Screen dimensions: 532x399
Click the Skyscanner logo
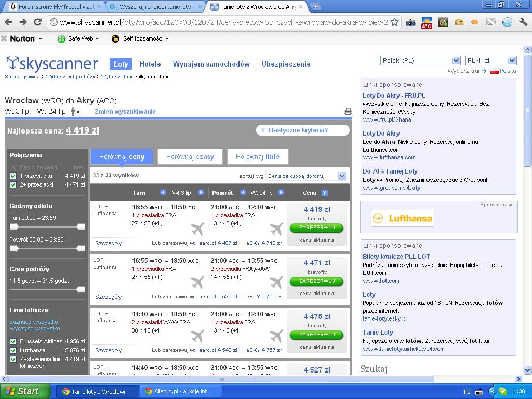pos(52,63)
